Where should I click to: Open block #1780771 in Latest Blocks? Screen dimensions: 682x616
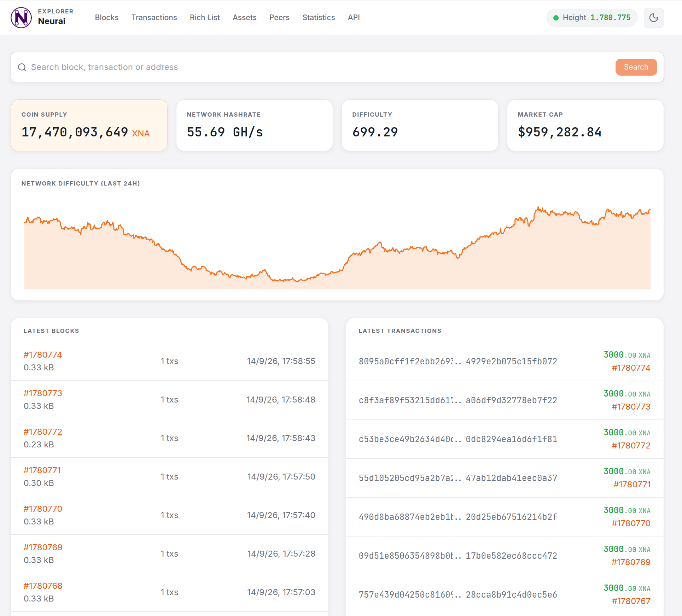point(42,470)
